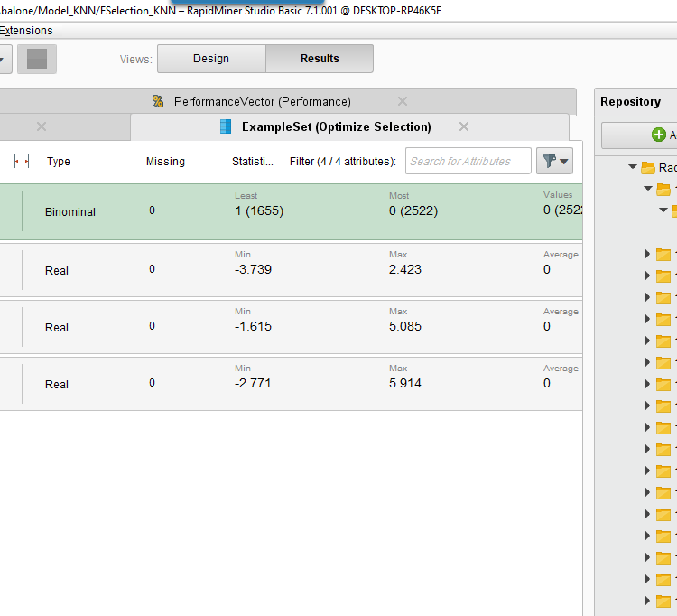
Task: Sort by the Type column header
Action: [x=59, y=161]
